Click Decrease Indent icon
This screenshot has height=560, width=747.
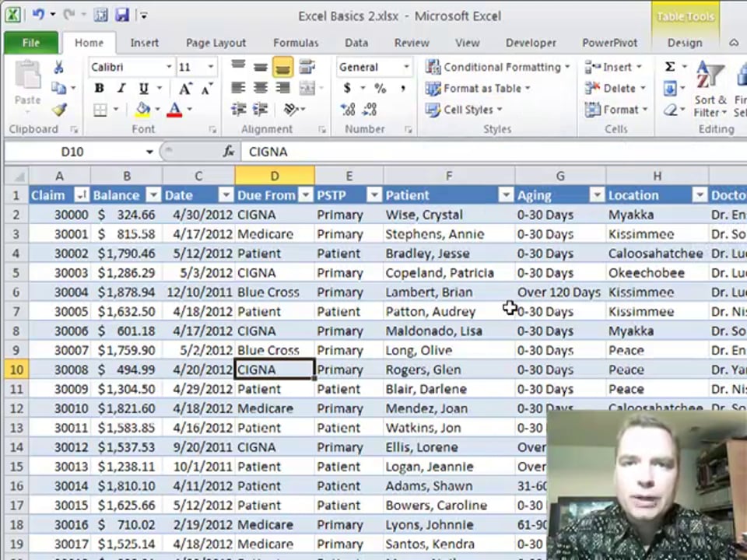[x=238, y=110]
